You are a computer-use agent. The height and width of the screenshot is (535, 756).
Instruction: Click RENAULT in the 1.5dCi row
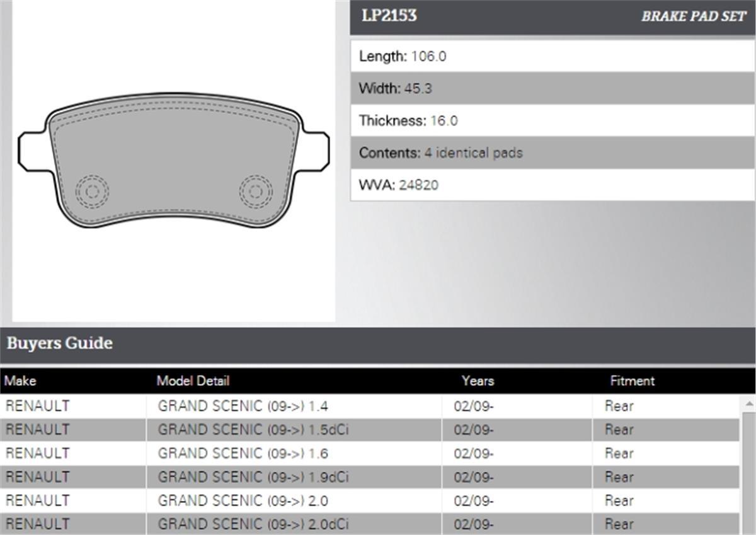(x=37, y=430)
